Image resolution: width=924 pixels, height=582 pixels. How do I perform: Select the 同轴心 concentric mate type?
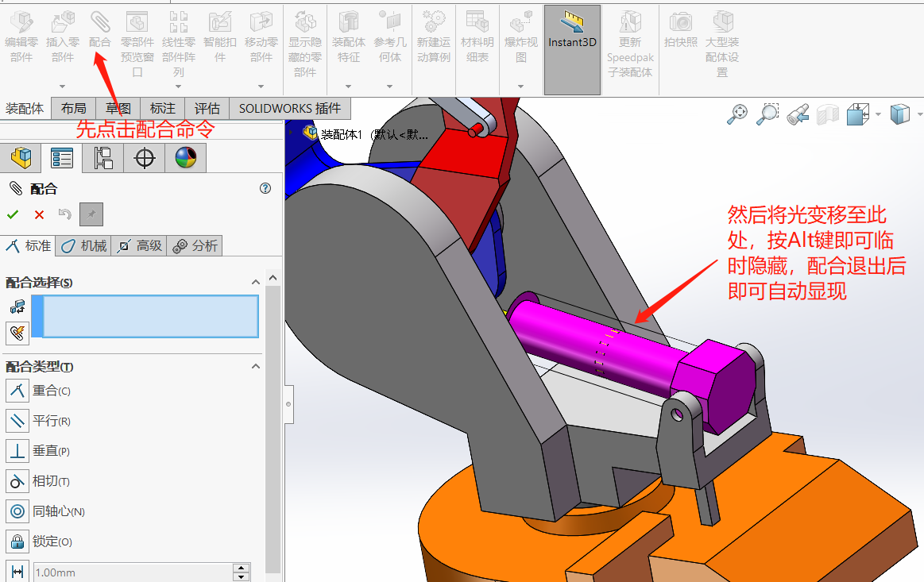[x=17, y=511]
